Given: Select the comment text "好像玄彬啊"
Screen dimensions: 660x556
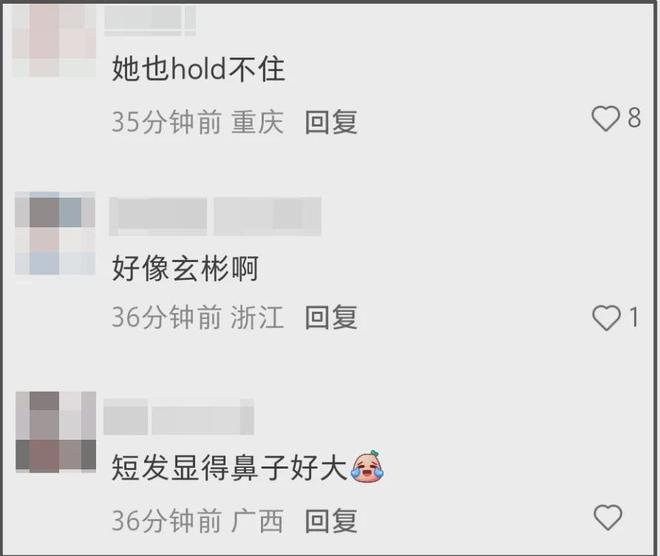Looking at the screenshot, I should pos(185,268).
